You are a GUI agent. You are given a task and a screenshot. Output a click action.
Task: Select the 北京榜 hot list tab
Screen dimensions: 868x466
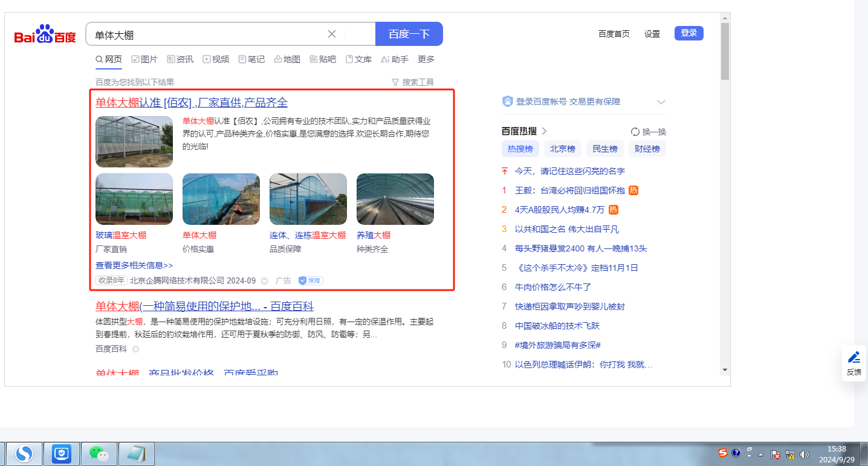click(562, 149)
